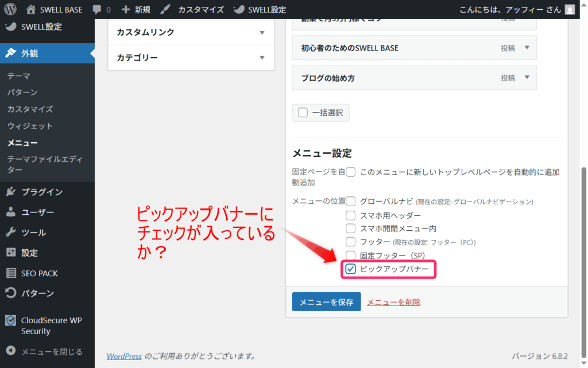Check the 一括選択 checkbox

click(x=303, y=113)
